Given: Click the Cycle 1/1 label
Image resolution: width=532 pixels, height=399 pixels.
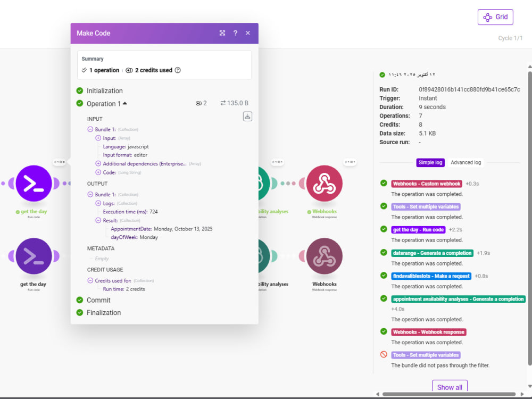Looking at the screenshot, I should [510, 38].
